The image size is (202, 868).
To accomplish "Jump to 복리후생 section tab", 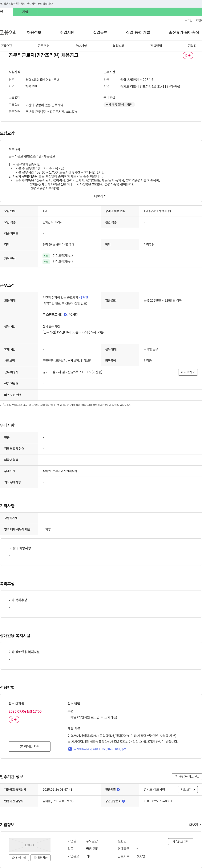I will [x=119, y=46].
